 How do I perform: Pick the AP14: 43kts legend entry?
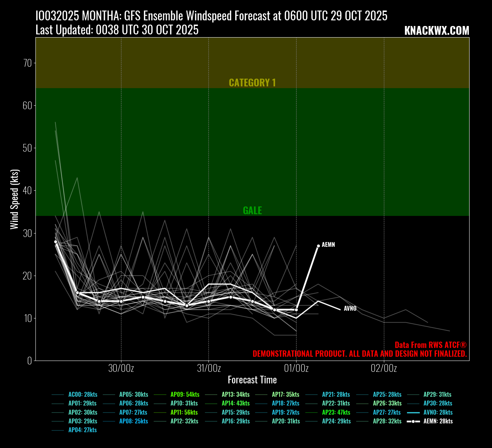(x=235, y=403)
